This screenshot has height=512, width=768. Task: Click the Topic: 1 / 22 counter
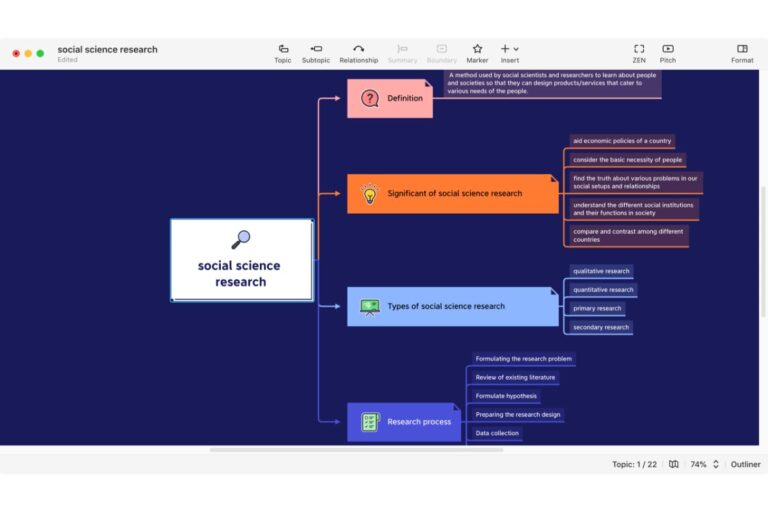point(634,464)
